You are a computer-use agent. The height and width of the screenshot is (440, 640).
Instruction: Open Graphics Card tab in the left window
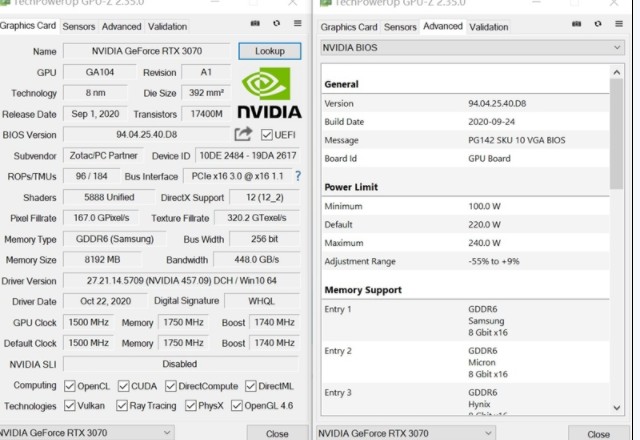[x=28, y=26]
